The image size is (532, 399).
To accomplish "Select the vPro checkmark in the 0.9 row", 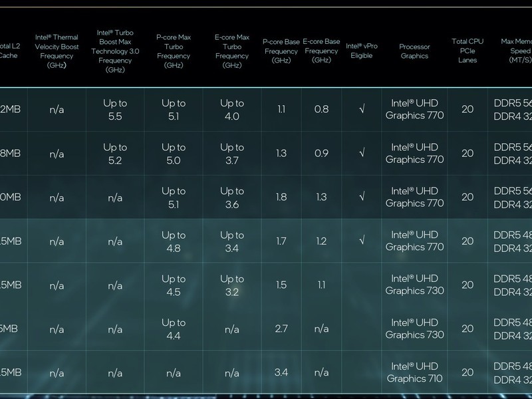I will click(362, 153).
